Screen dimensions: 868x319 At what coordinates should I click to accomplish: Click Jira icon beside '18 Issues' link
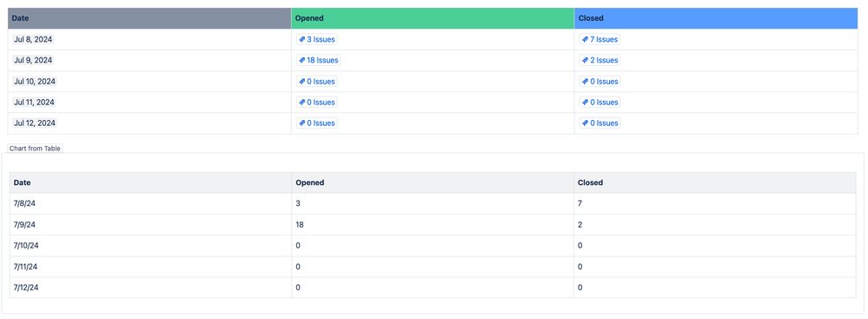click(x=301, y=60)
